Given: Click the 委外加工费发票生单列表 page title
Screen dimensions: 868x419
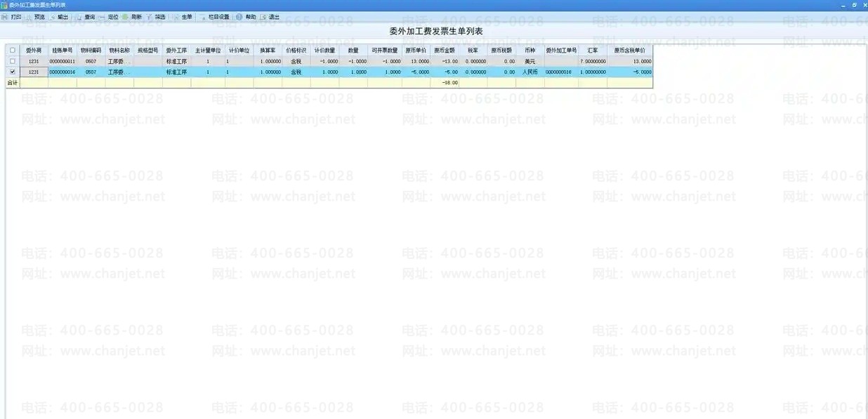Looking at the screenshot, I should click(436, 32).
